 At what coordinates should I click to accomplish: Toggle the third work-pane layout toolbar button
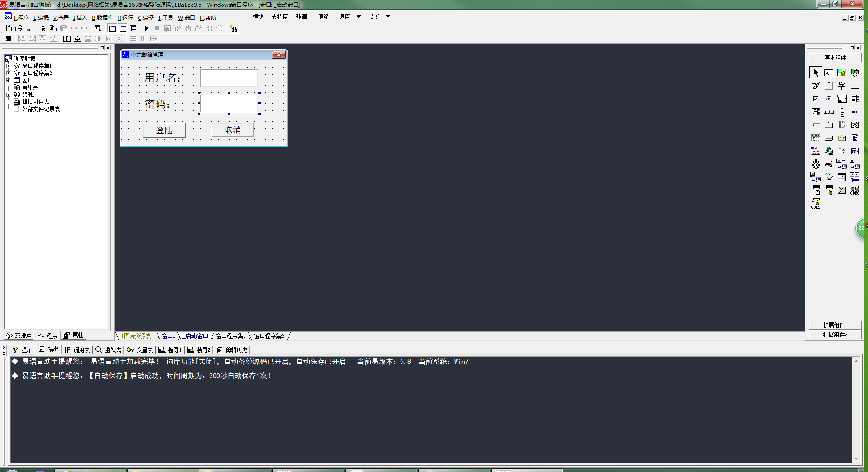pyautogui.click(x=133, y=28)
